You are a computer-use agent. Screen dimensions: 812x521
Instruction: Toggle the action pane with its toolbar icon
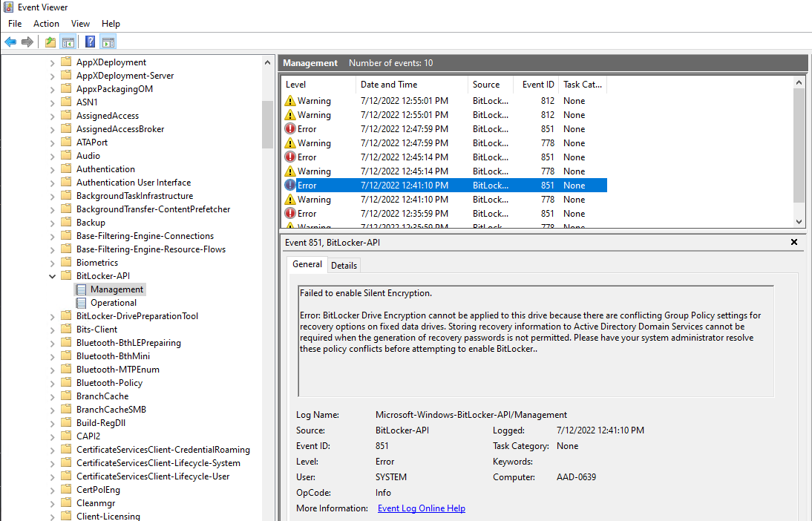[108, 41]
